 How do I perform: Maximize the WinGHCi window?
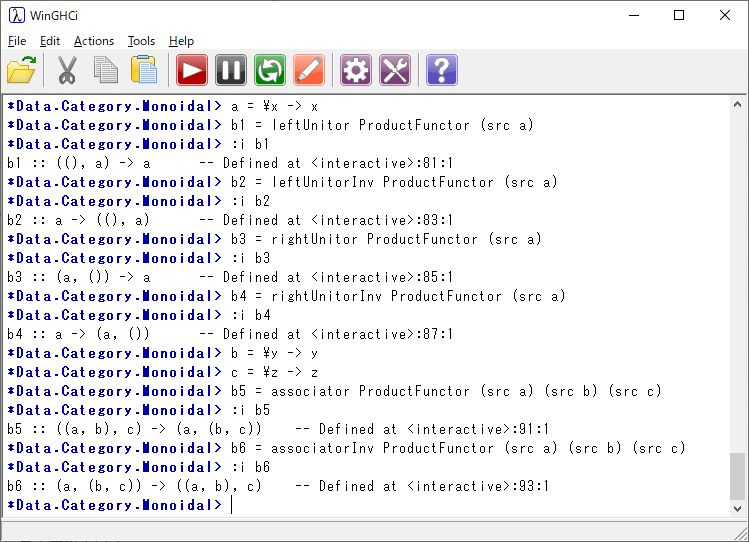(679, 15)
